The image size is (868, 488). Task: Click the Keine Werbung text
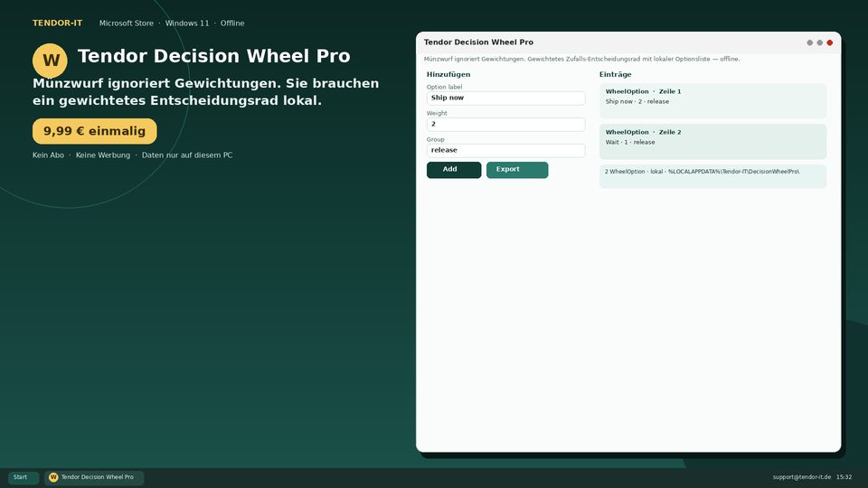103,155
